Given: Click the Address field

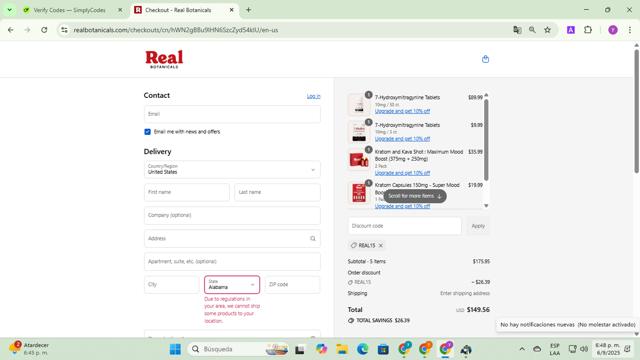Looking at the screenshot, I should (x=232, y=239).
